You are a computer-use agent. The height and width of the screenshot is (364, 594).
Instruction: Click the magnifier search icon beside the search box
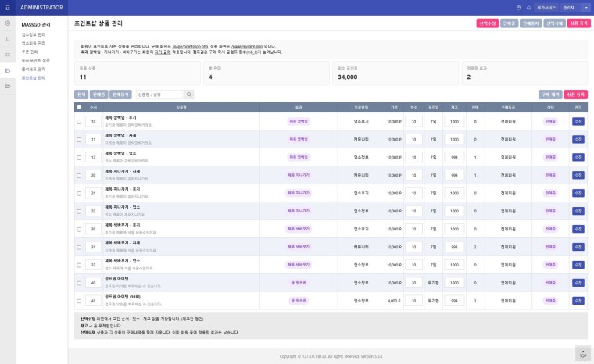click(189, 95)
